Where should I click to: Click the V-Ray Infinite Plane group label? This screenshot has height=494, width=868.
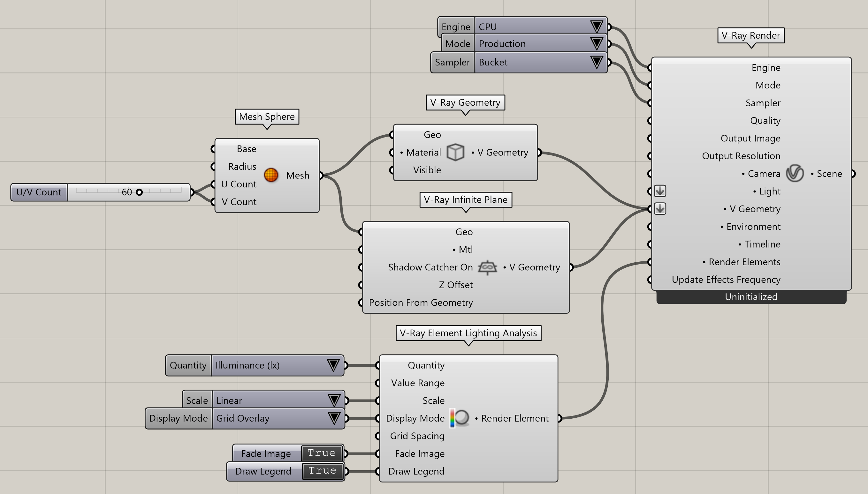pos(465,199)
